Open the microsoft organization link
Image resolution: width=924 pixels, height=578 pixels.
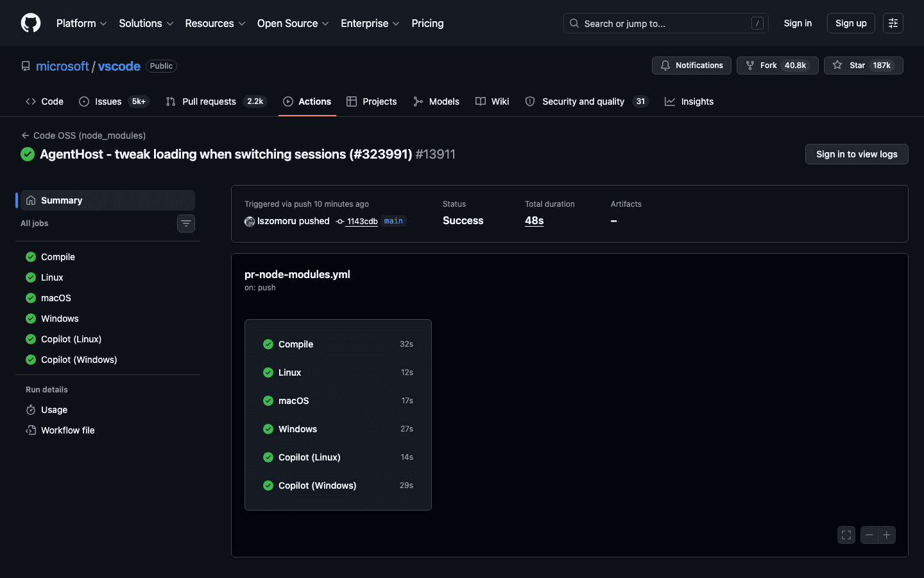coord(62,66)
